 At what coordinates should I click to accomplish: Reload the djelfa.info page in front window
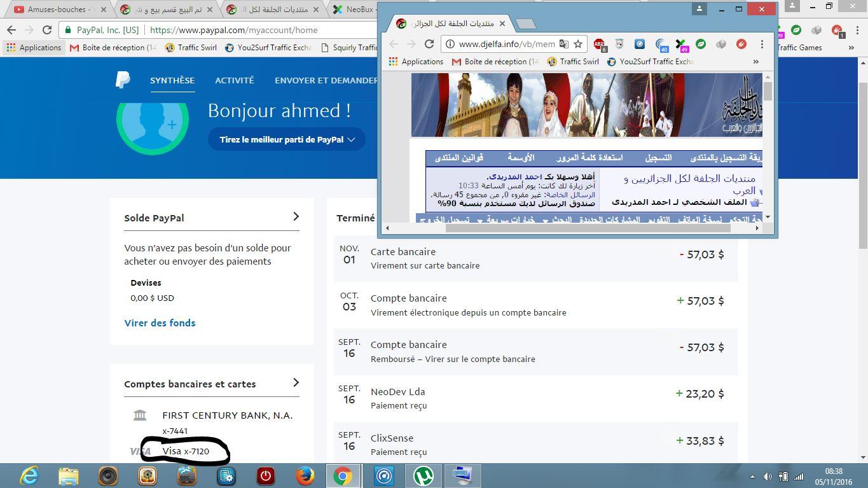pyautogui.click(x=429, y=44)
